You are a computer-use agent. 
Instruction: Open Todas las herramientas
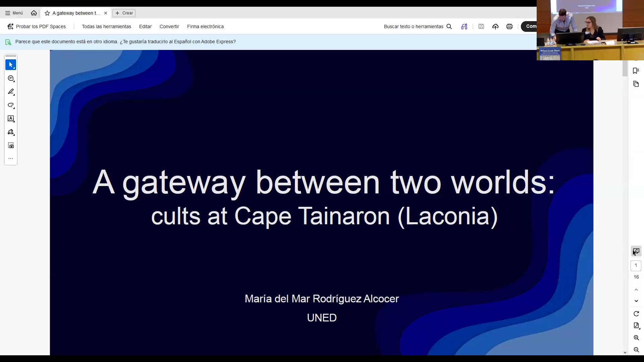[106, 26]
